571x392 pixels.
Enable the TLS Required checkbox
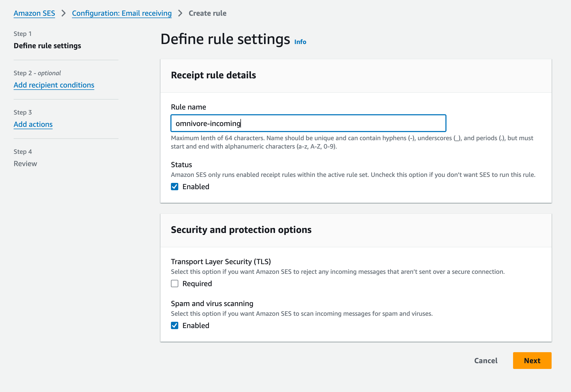(174, 284)
